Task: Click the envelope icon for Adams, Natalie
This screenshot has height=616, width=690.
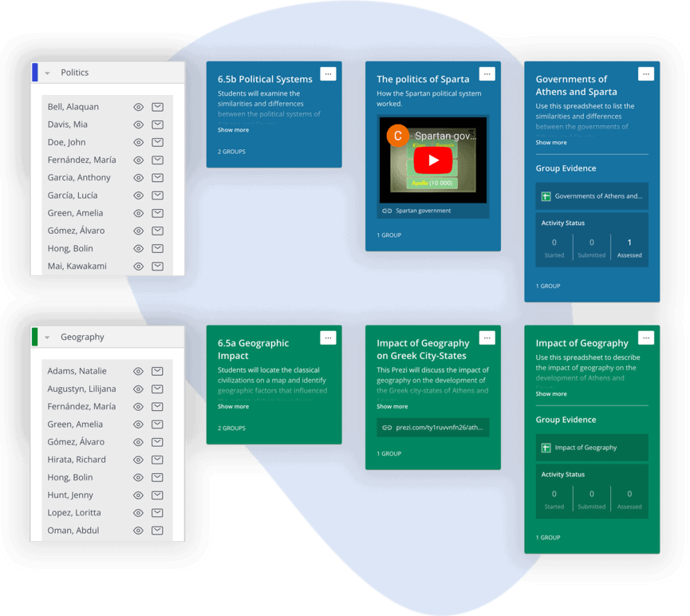Action: pos(157,371)
